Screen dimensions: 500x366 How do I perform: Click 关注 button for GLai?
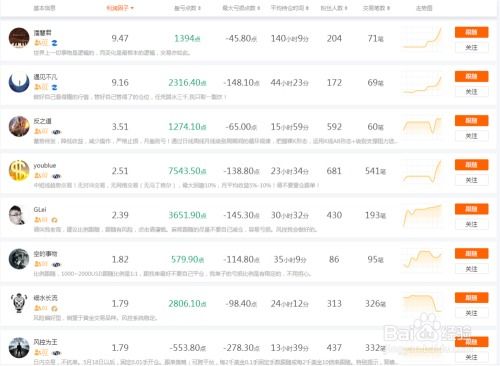pyautogui.click(x=471, y=224)
